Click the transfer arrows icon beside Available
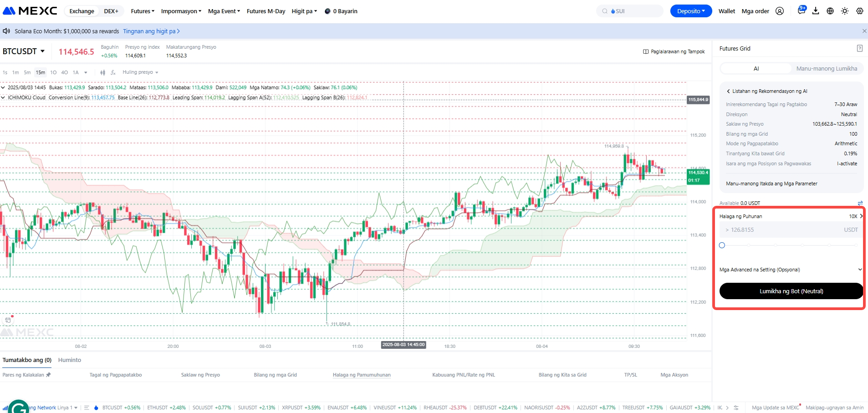Viewport: 868px width, 413px height. tap(860, 203)
